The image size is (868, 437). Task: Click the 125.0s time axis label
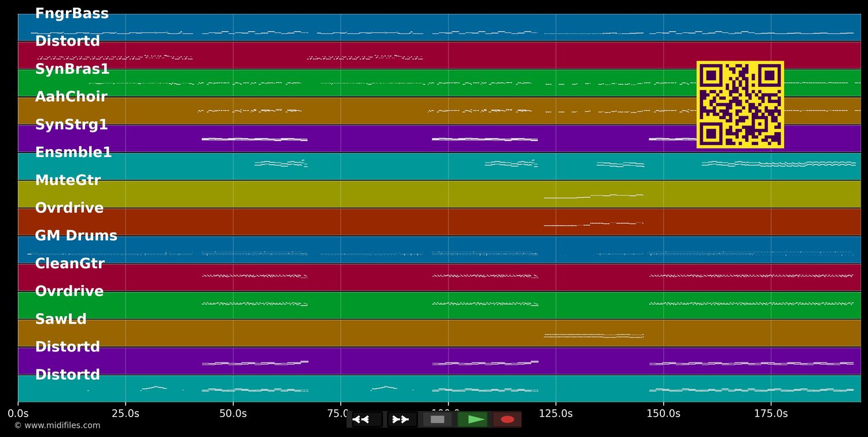point(556,414)
